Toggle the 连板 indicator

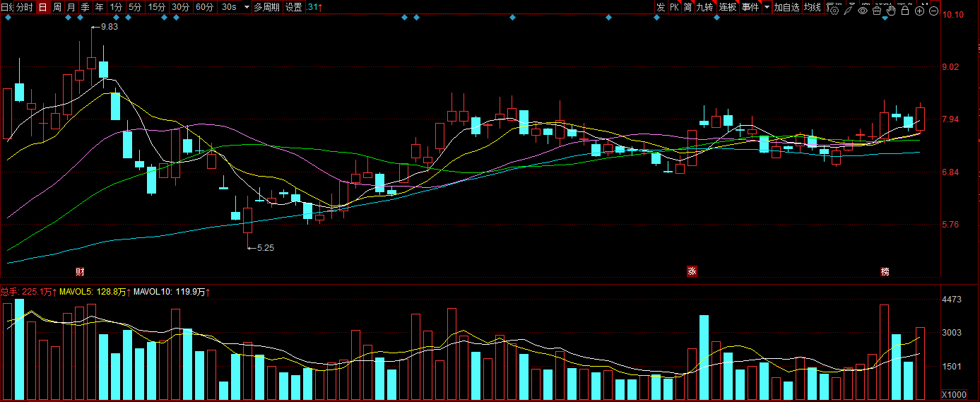(x=728, y=7)
